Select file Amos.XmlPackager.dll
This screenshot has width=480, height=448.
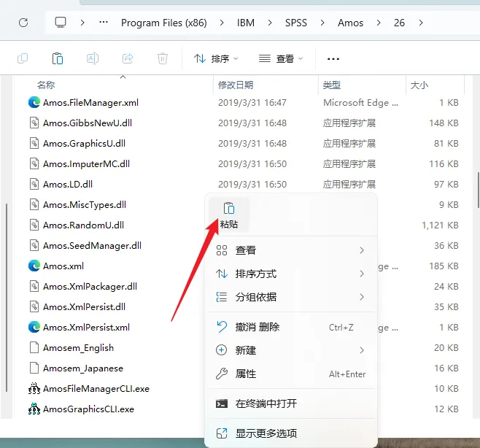[x=90, y=286]
